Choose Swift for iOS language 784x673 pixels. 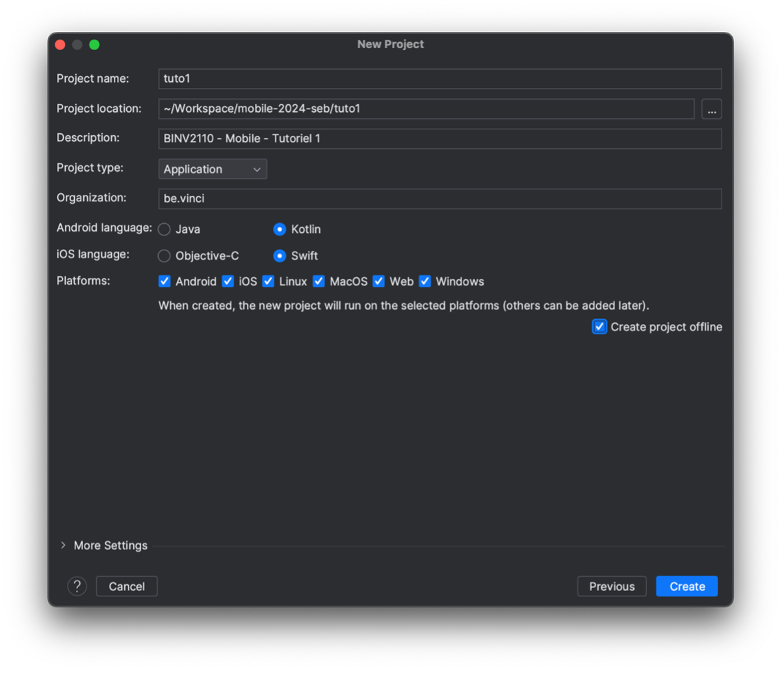280,256
